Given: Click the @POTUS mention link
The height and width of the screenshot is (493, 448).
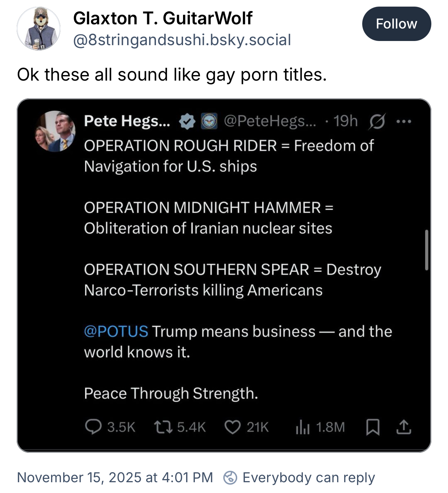Looking at the screenshot, I should click(x=116, y=331).
